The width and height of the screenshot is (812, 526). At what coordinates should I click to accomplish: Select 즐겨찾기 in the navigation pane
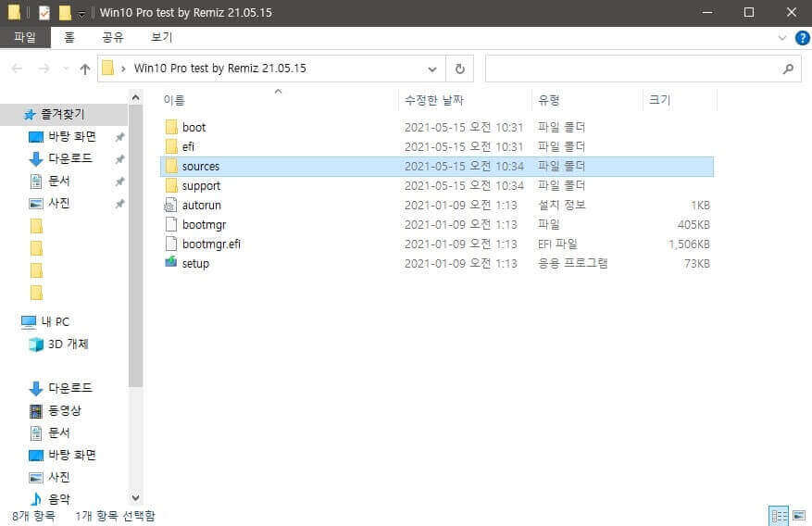pyautogui.click(x=63, y=114)
